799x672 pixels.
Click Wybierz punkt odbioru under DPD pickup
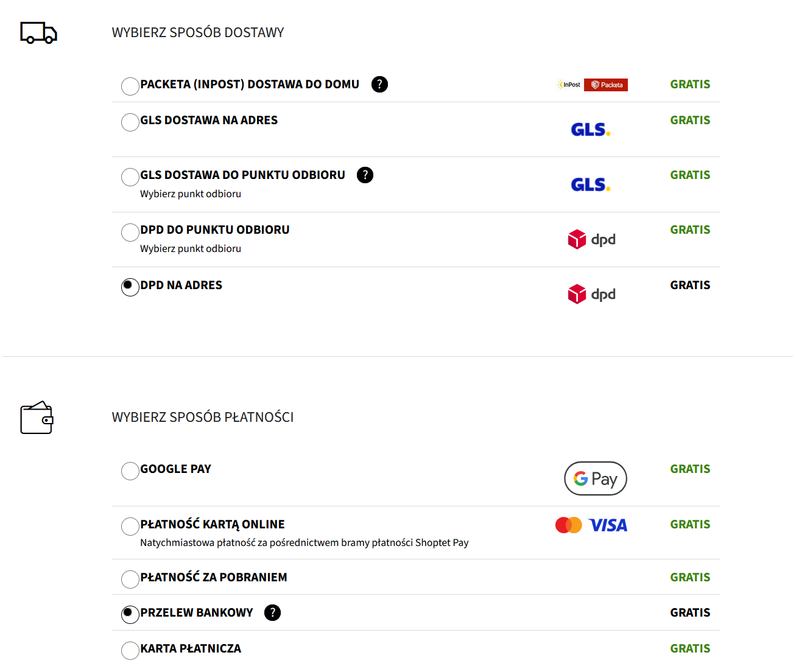(191, 248)
